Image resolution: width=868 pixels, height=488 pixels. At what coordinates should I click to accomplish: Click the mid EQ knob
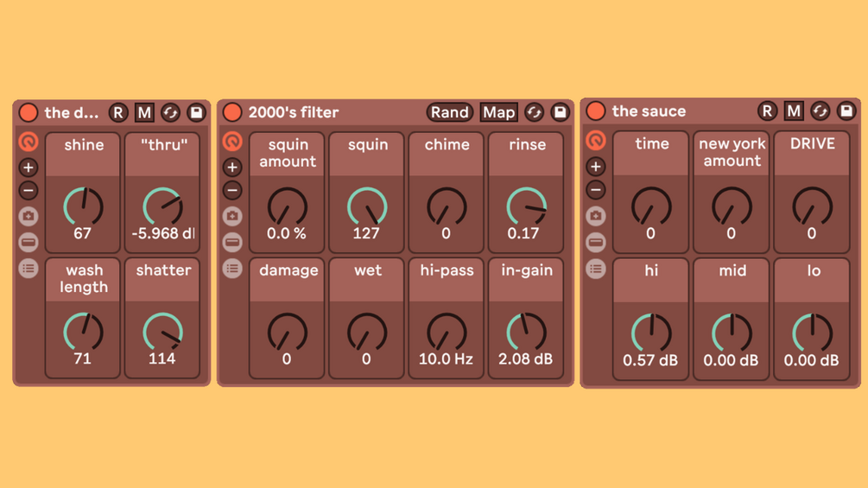click(732, 333)
